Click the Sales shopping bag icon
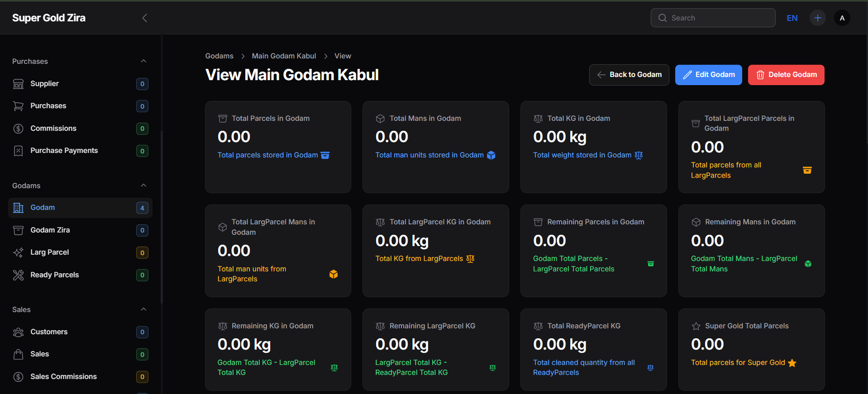The width and height of the screenshot is (868, 394). [x=18, y=354]
